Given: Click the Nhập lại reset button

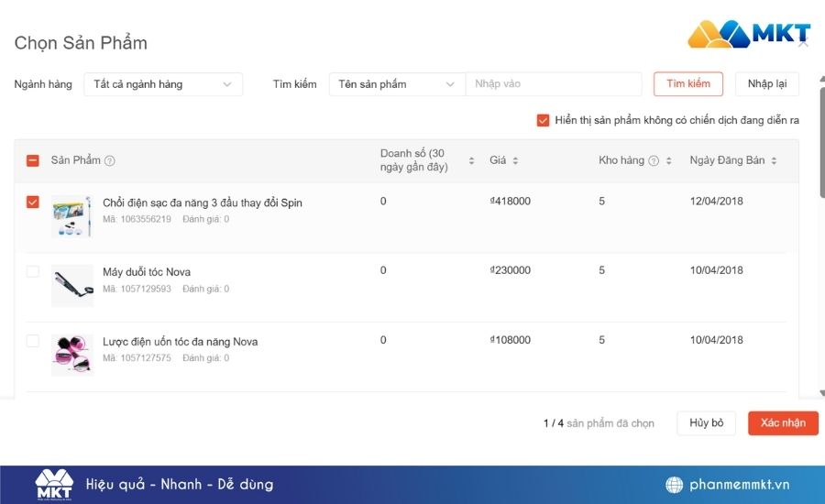Looking at the screenshot, I should coord(767,84).
